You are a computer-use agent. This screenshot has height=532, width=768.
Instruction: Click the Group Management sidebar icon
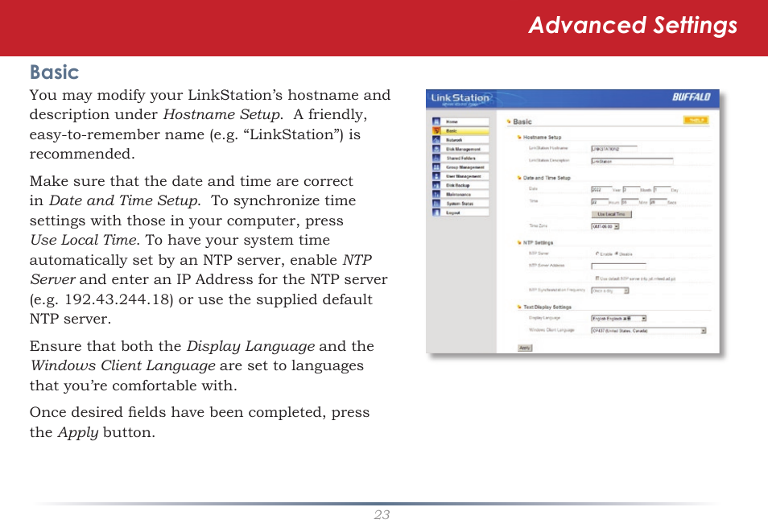pyautogui.click(x=436, y=167)
